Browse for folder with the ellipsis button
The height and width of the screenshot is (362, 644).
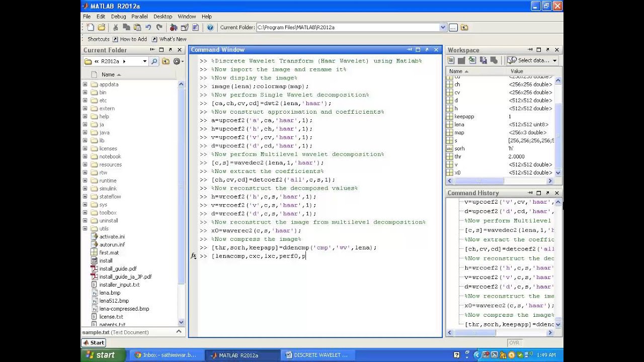pos(453,28)
